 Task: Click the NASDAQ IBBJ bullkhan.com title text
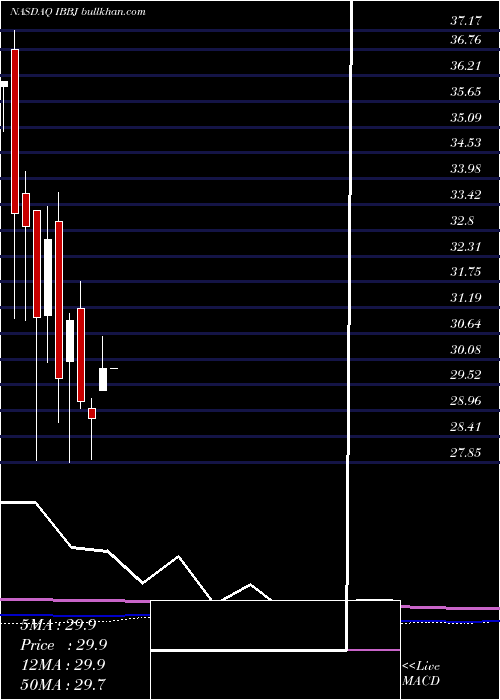pos(78,12)
